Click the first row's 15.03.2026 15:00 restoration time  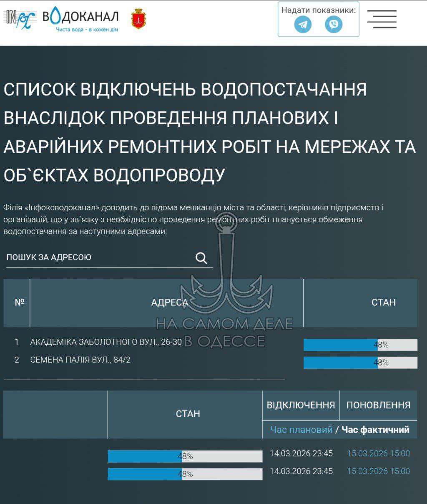378,454
